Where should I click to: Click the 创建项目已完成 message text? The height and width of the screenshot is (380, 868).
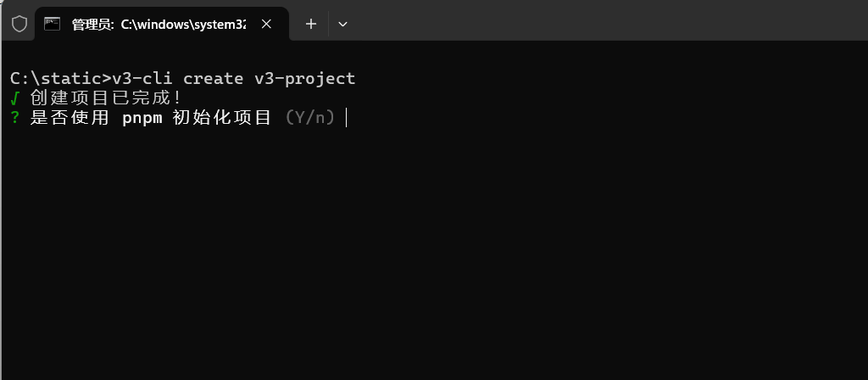[106, 98]
